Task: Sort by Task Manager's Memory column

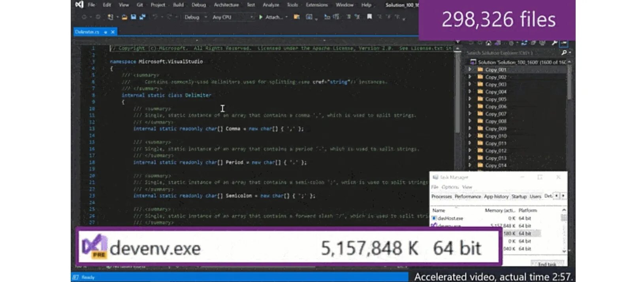Action: [x=500, y=210]
